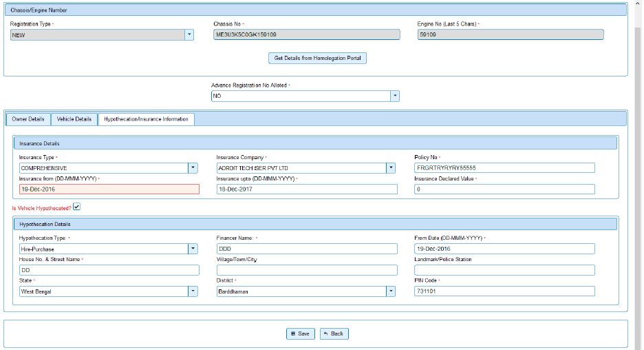Click the hypothecation From Date field
The width and height of the screenshot is (644, 350).
(504, 249)
